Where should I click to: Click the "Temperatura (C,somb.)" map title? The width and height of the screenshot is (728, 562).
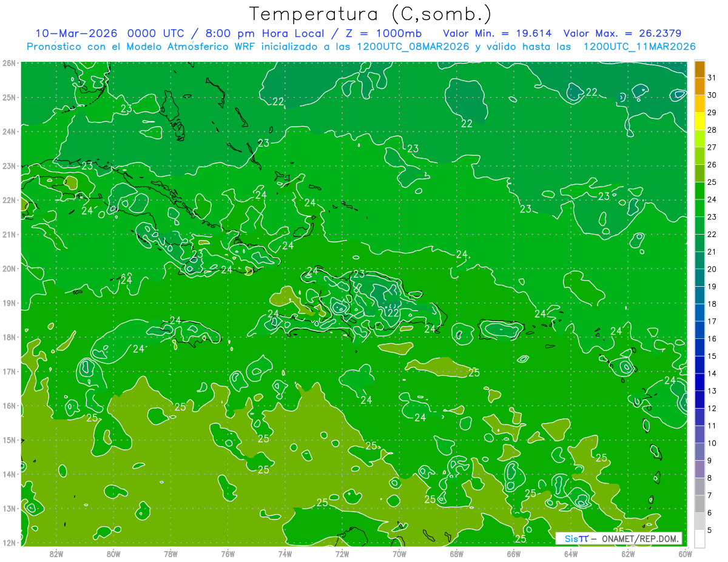371,14
